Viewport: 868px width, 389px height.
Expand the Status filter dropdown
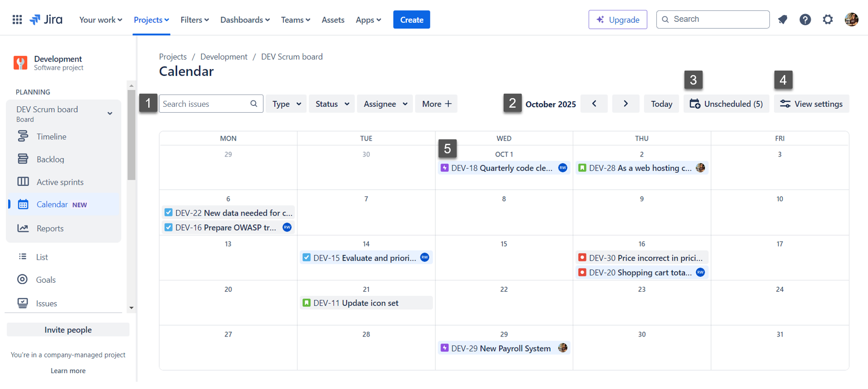click(332, 104)
